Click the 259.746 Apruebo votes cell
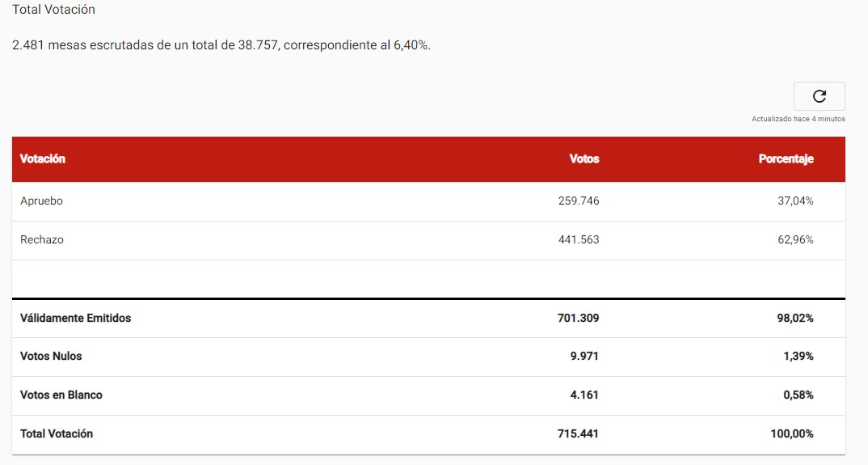This screenshot has width=868, height=465. click(579, 201)
